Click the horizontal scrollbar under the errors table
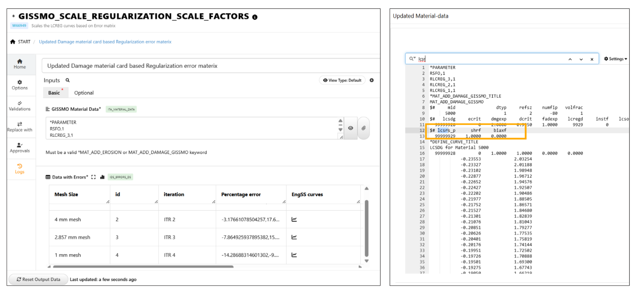The height and width of the screenshot is (302, 644). point(143,266)
